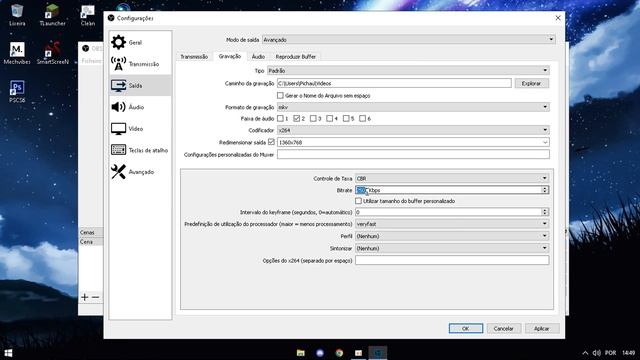
Task: Confirm settings with OK button
Action: tap(466, 328)
